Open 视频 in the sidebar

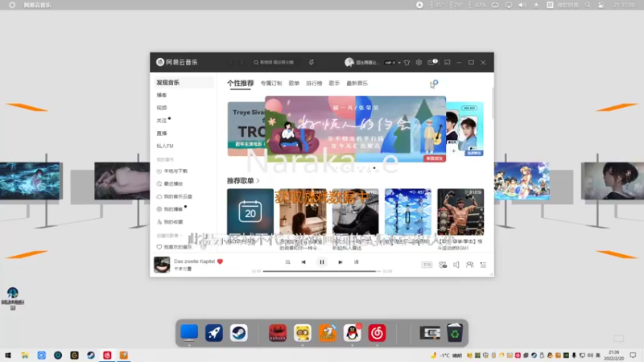click(x=162, y=108)
